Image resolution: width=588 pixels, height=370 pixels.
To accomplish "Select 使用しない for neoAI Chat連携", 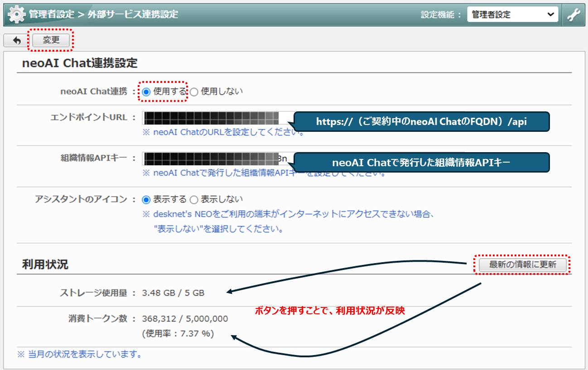I will 194,91.
